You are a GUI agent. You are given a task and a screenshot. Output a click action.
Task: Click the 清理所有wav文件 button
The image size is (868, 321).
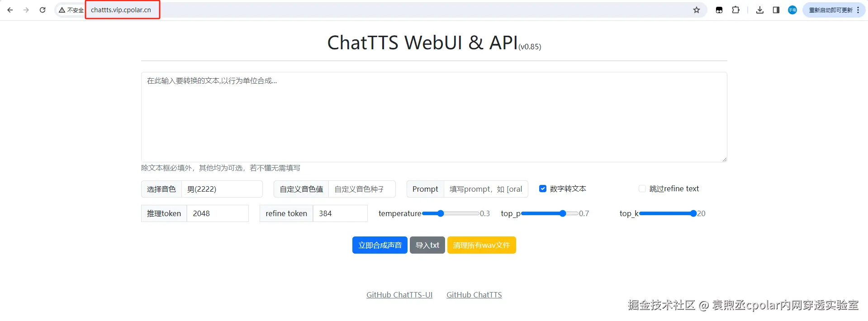point(481,245)
